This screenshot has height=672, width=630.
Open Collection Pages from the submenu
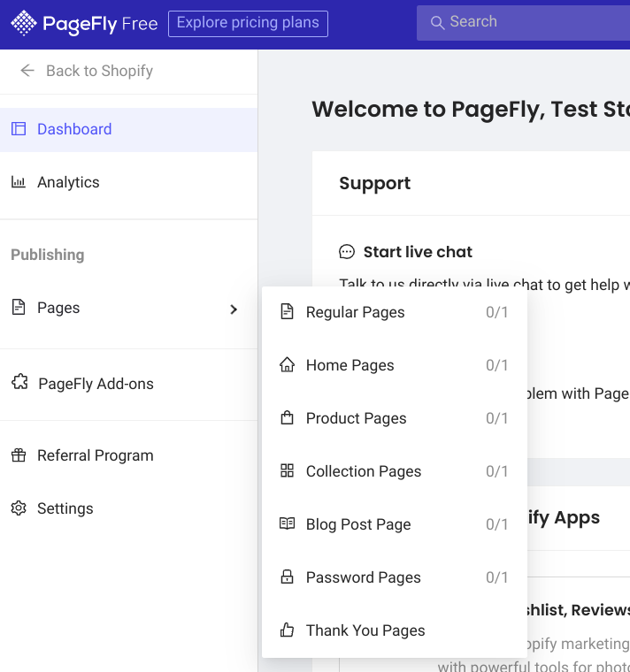(x=364, y=471)
